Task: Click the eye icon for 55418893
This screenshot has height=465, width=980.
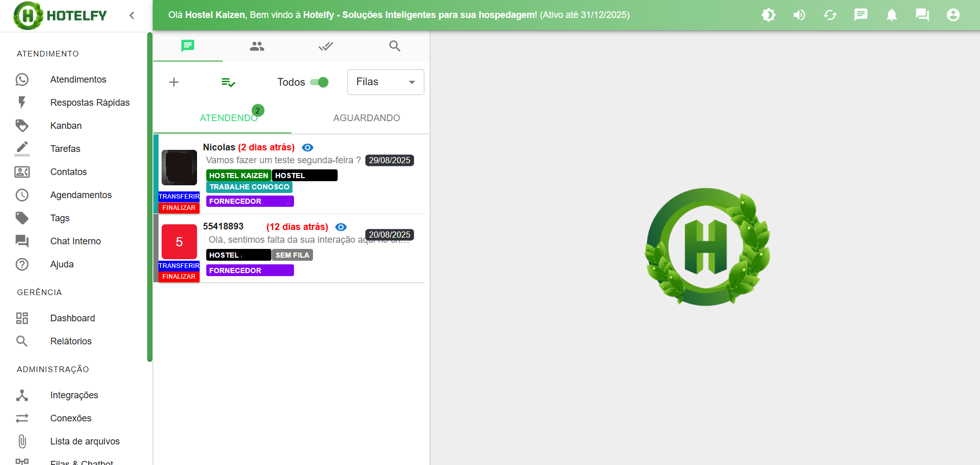Action: click(x=341, y=227)
